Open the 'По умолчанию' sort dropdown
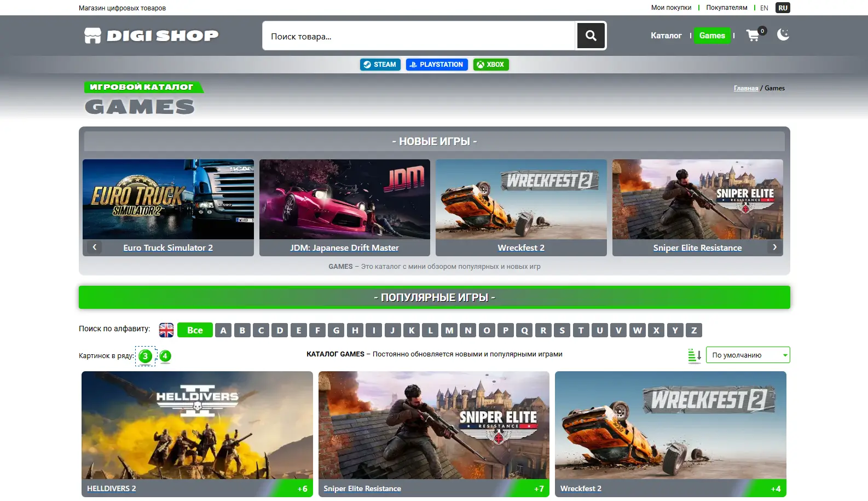The height and width of the screenshot is (501, 868). [748, 355]
